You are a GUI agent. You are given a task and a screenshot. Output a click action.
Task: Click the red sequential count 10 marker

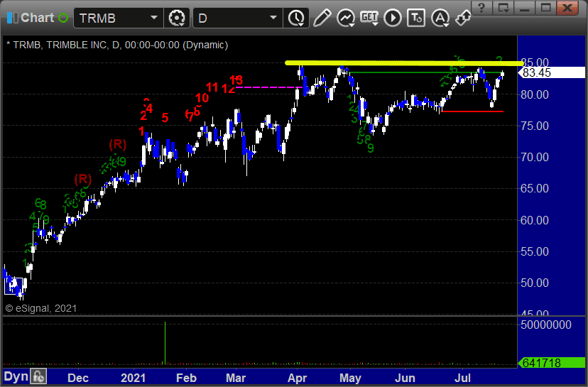202,98
